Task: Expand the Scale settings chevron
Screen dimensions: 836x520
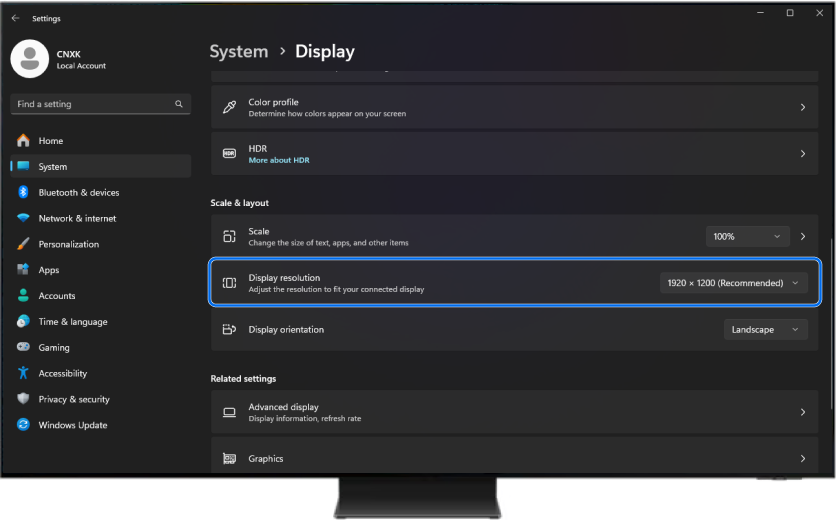Action: pyautogui.click(x=802, y=237)
